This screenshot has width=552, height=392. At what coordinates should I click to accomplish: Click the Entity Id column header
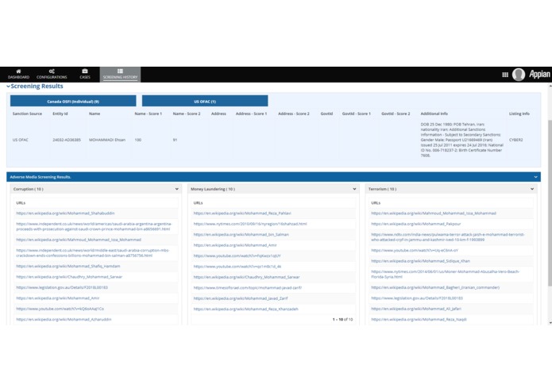click(60, 113)
